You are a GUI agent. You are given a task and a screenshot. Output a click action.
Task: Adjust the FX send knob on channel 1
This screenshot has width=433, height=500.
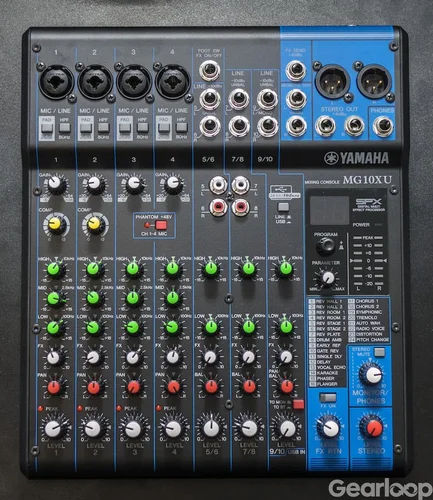(x=53, y=358)
